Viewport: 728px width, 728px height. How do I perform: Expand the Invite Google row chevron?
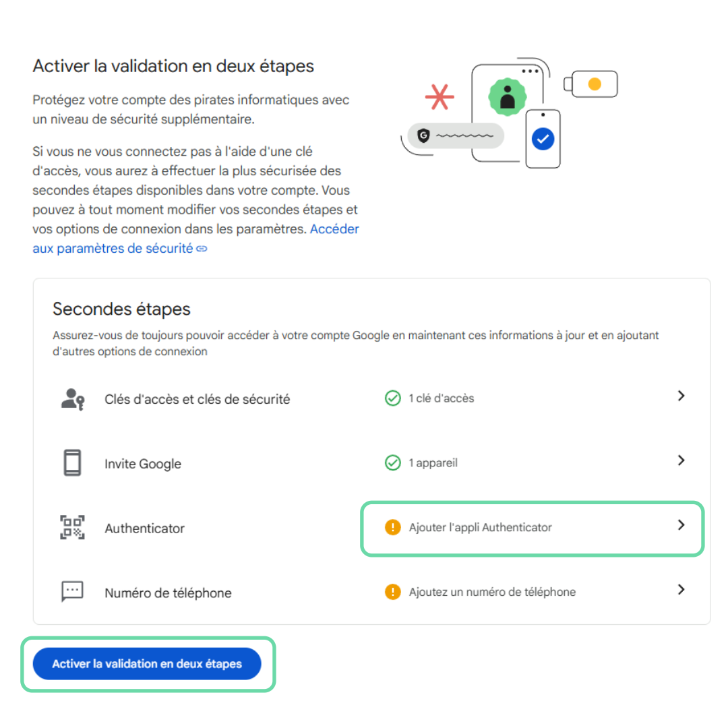[681, 460]
